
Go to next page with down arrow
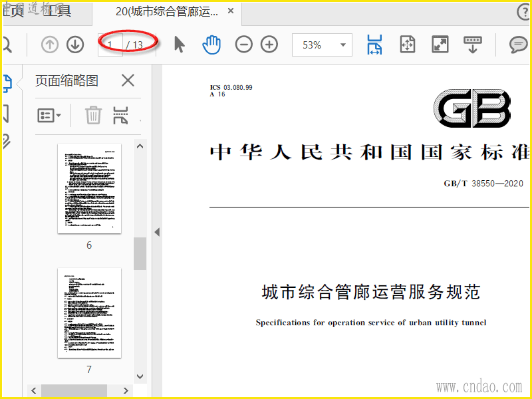pyautogui.click(x=75, y=45)
